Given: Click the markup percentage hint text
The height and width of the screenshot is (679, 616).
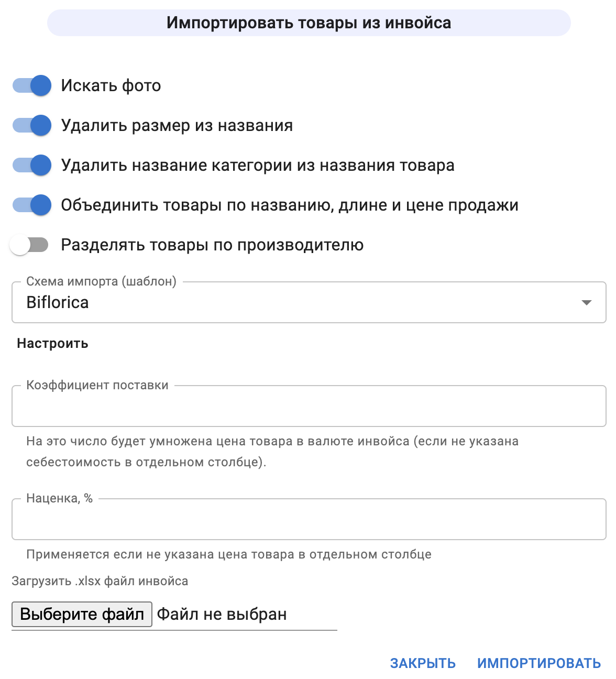Looking at the screenshot, I should (228, 554).
